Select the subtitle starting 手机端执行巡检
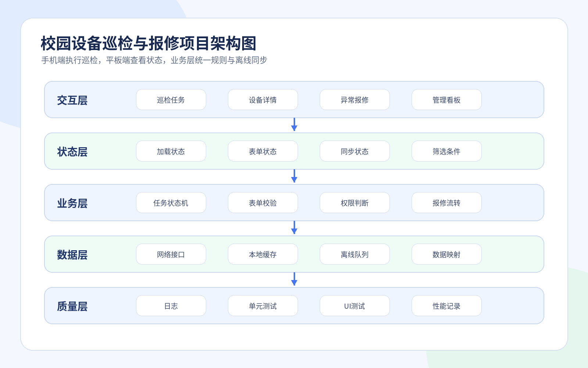The height and width of the screenshot is (368, 588). click(x=154, y=60)
